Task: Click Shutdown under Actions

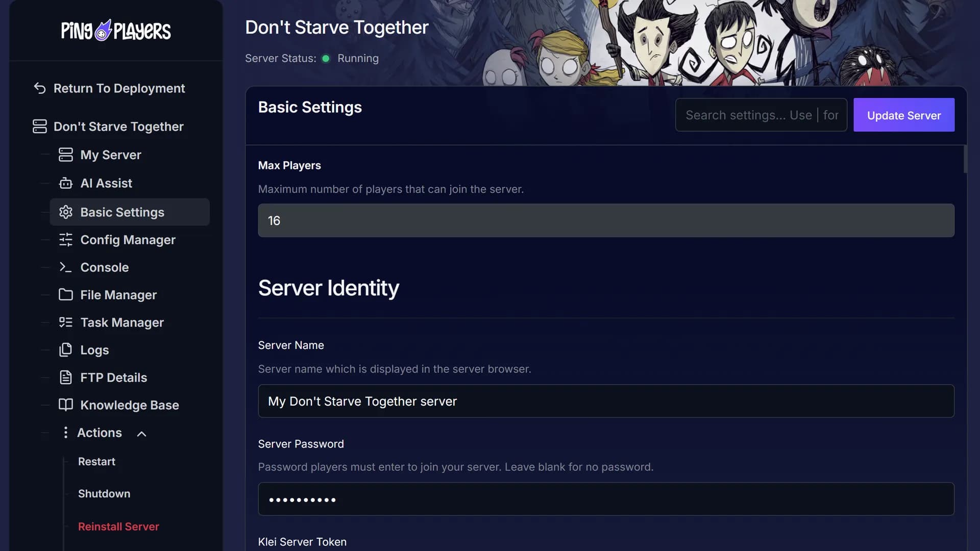Action: click(x=104, y=494)
